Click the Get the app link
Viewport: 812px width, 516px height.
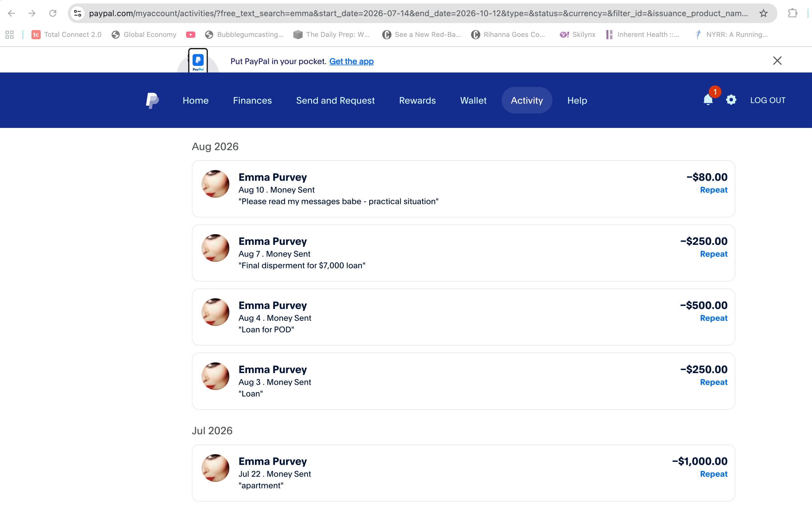tap(351, 62)
